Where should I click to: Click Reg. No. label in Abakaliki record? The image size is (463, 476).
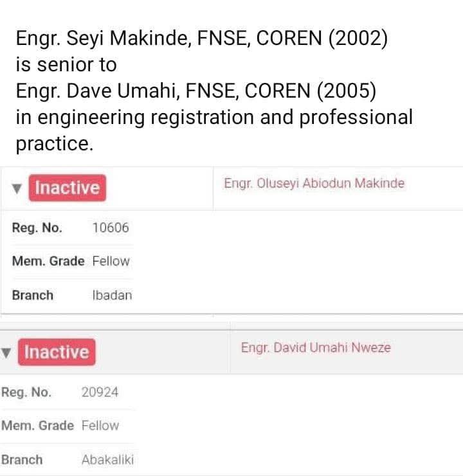(26, 392)
